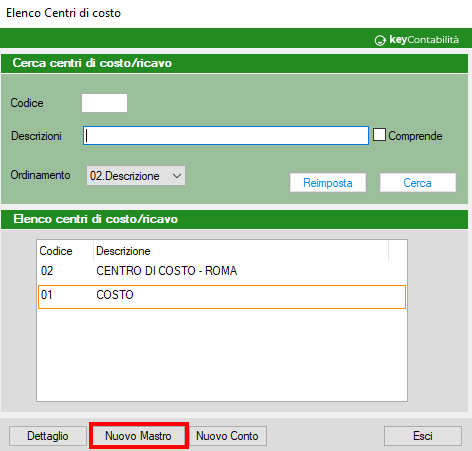Open Dettaglio for the selected item
Viewport: 472px width, 451px height.
pyautogui.click(x=48, y=436)
